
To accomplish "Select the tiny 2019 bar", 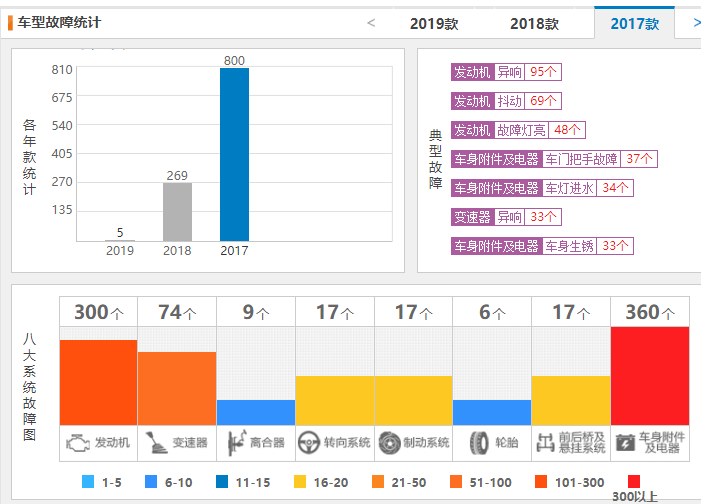I will click(120, 241).
